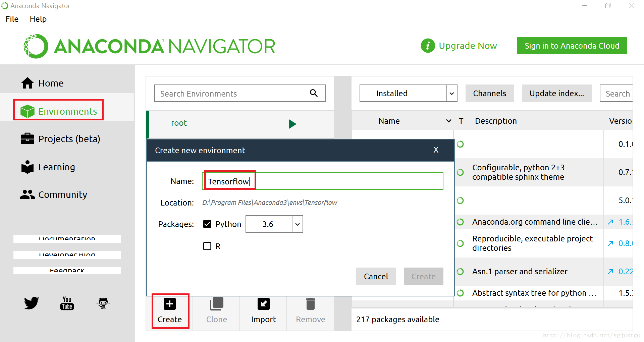Click the Upgrade Now info icon
Viewport: 644px width, 342px height.
point(428,46)
